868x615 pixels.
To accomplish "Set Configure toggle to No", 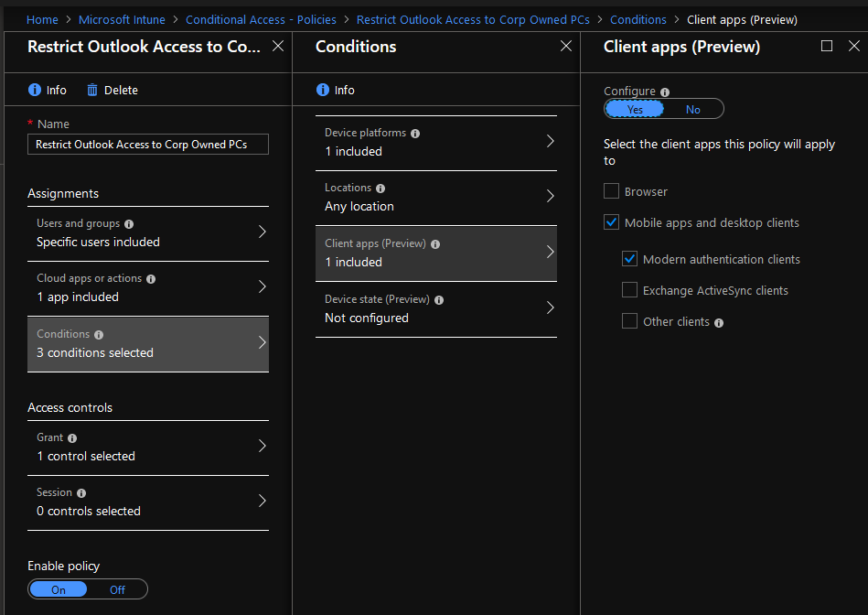I will [x=692, y=110].
